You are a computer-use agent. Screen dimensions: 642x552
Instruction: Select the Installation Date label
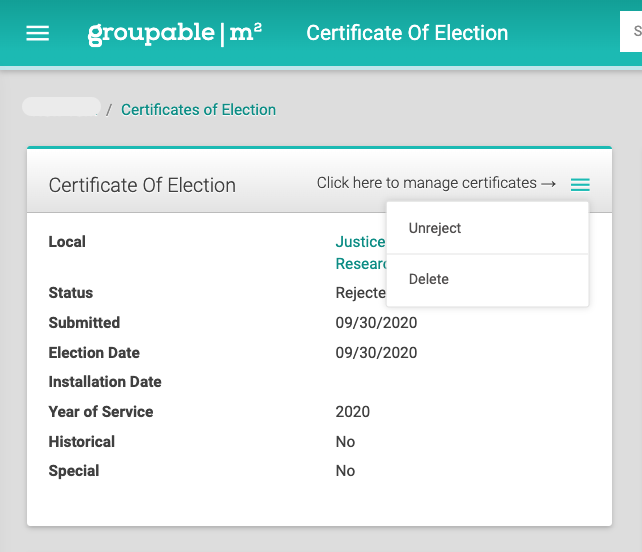105,382
